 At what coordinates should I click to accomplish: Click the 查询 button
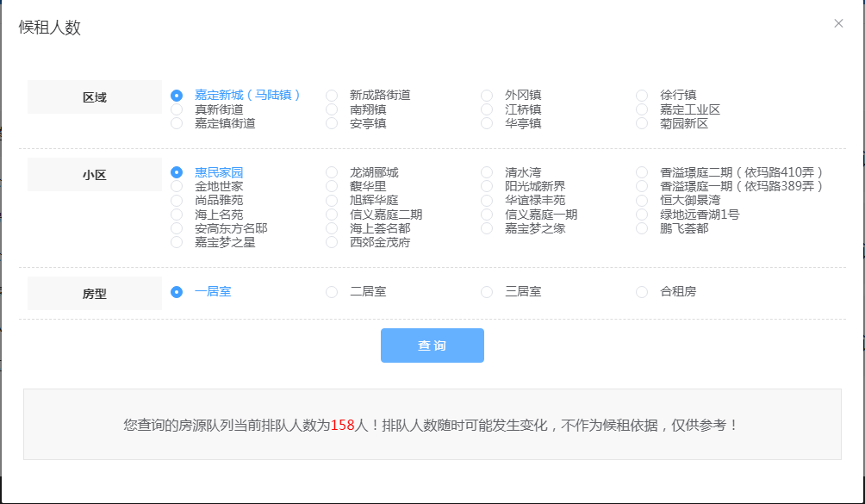click(x=432, y=345)
